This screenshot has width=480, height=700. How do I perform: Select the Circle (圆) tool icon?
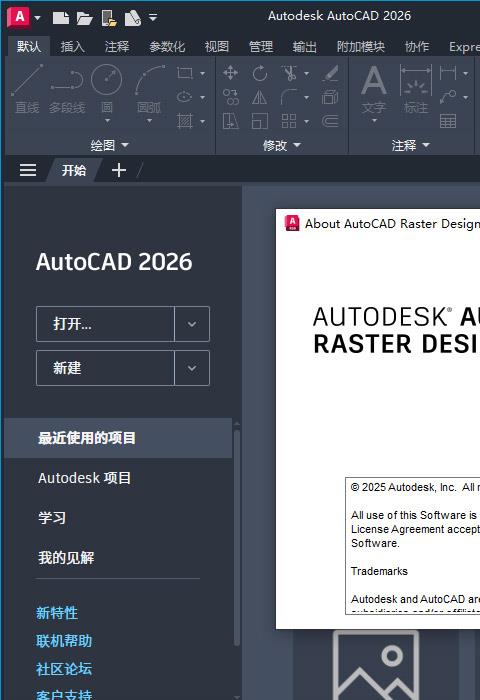[106, 79]
